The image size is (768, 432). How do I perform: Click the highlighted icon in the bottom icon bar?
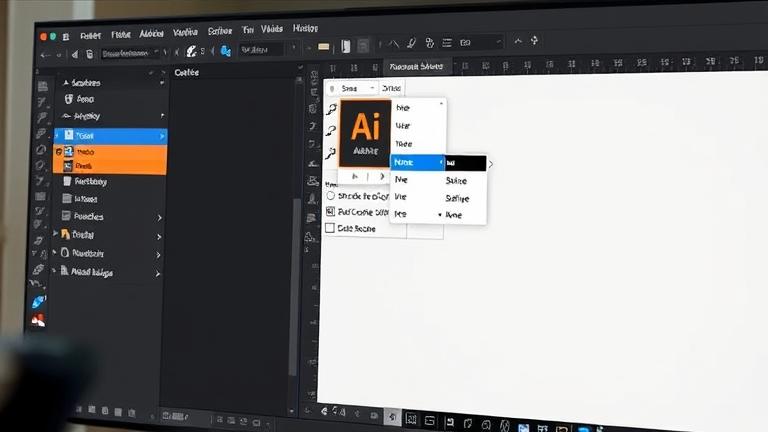click(x=392, y=417)
